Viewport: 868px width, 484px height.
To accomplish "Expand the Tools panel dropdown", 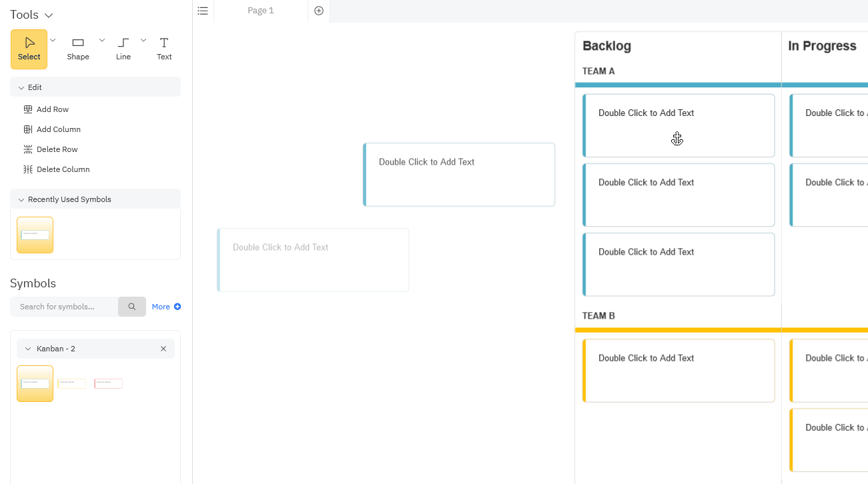I will coord(49,15).
